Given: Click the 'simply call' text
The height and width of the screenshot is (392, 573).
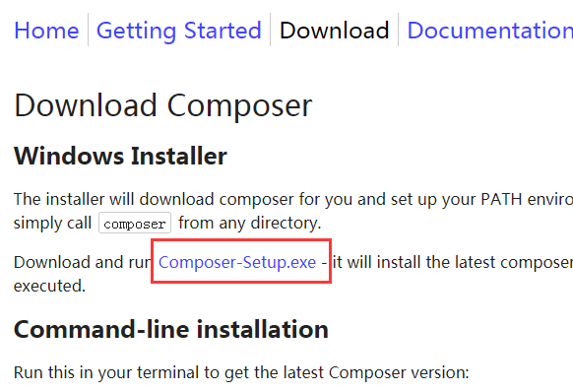Looking at the screenshot, I should point(52,223).
